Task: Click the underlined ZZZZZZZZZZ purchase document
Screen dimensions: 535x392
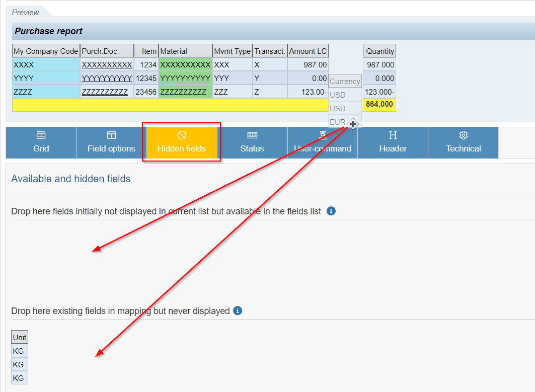Action: [x=107, y=91]
